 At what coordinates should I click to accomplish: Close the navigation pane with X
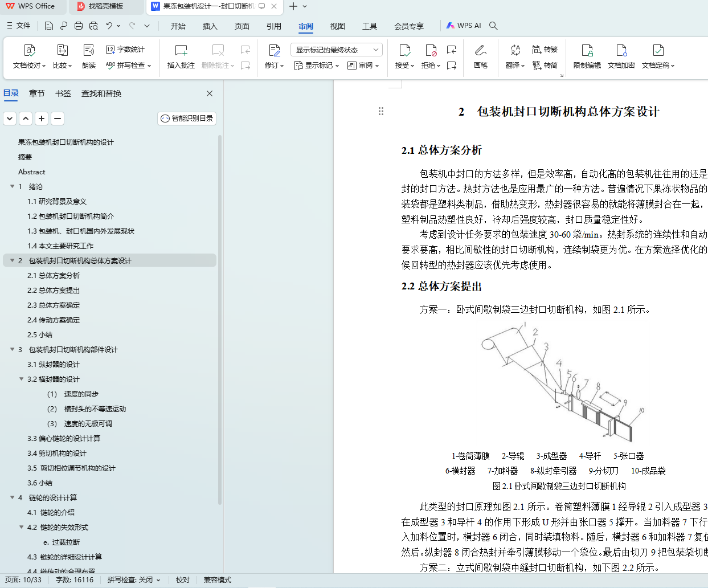point(210,93)
